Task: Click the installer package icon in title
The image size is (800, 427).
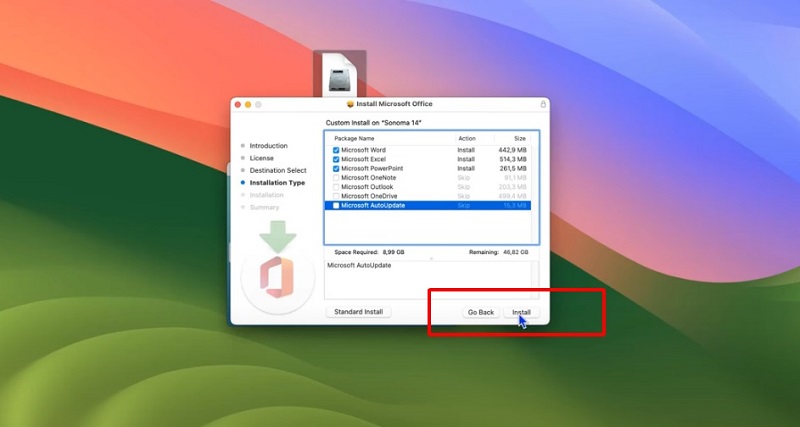Action: 350,104
